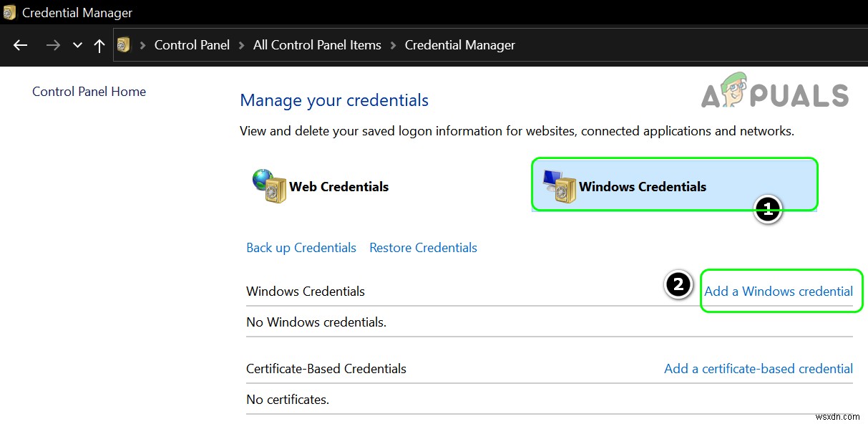Switch to the Windows Credentials tab label
Viewport: 868px width, 424px height.
643,187
